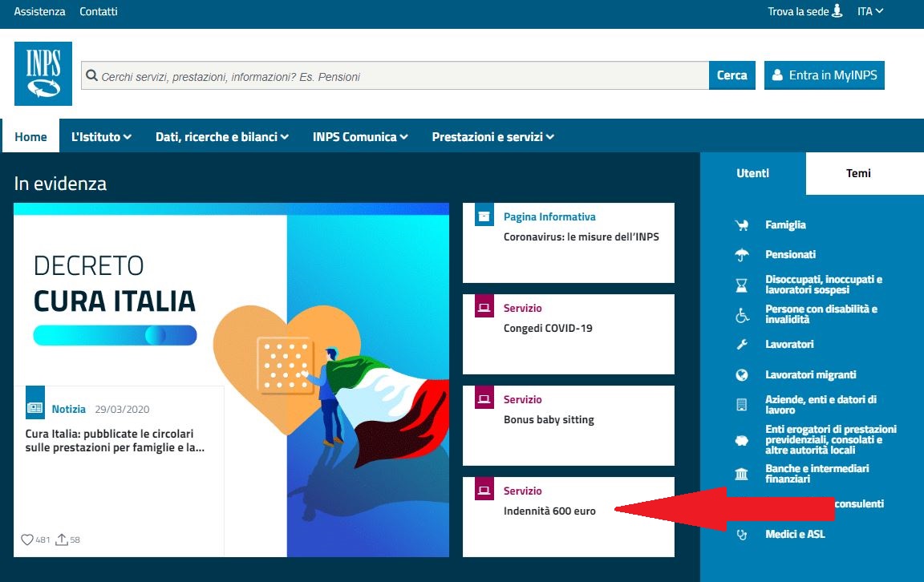
Task: Open the Assistenza link
Action: (x=39, y=11)
